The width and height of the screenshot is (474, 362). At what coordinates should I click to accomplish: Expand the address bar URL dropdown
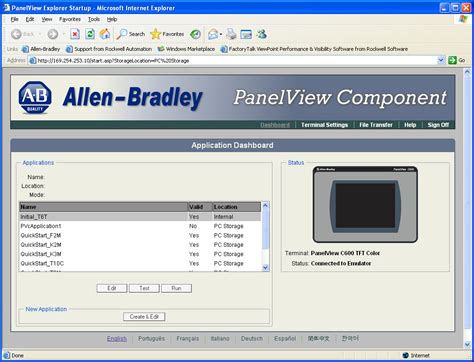[x=441, y=60]
